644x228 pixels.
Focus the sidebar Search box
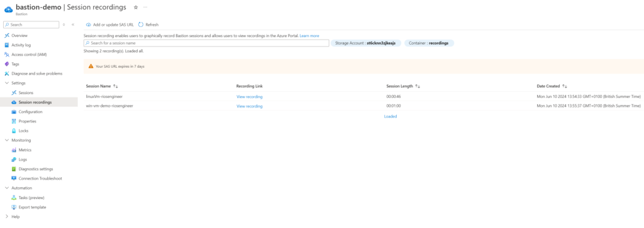(31, 24)
